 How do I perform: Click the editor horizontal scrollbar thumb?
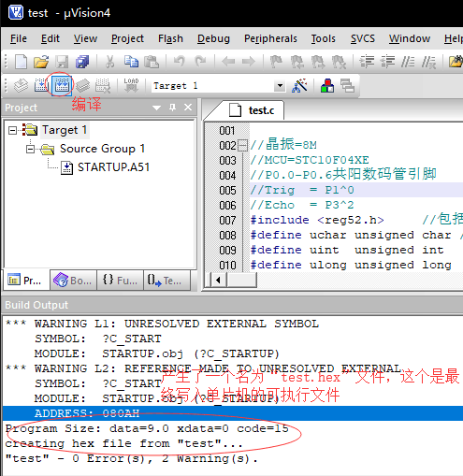click(x=242, y=281)
